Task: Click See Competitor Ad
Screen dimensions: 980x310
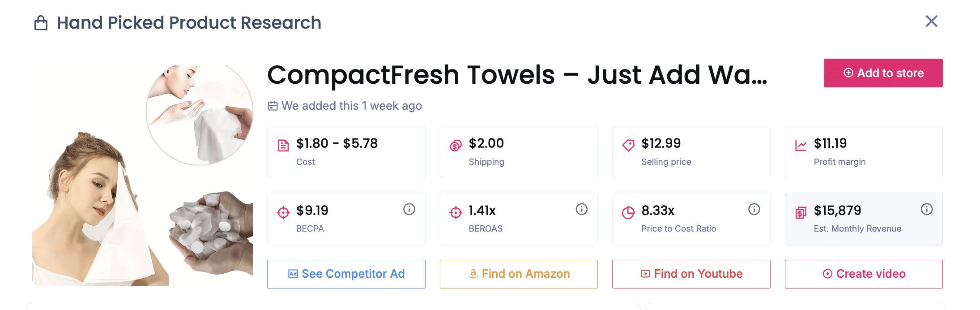Action: pos(346,274)
